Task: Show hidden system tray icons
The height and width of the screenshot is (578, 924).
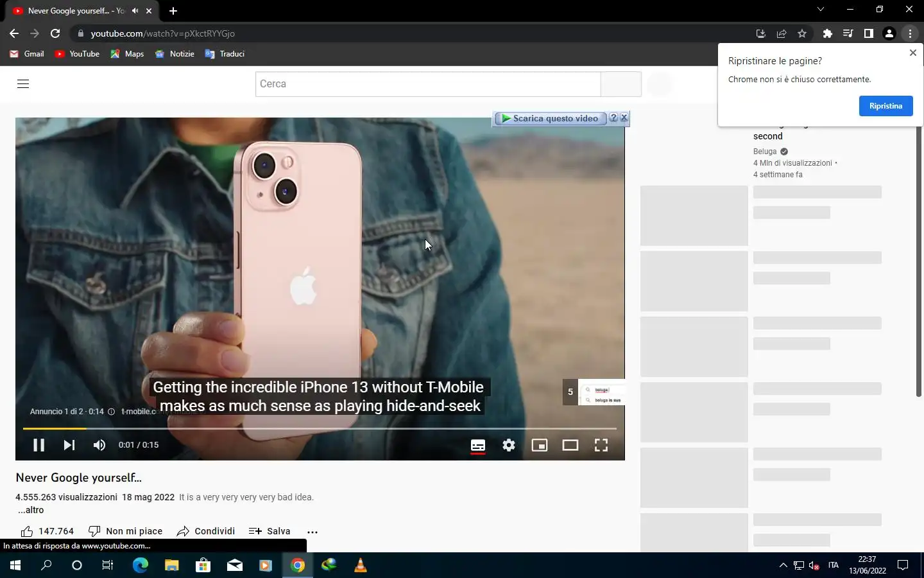Action: tap(783, 565)
